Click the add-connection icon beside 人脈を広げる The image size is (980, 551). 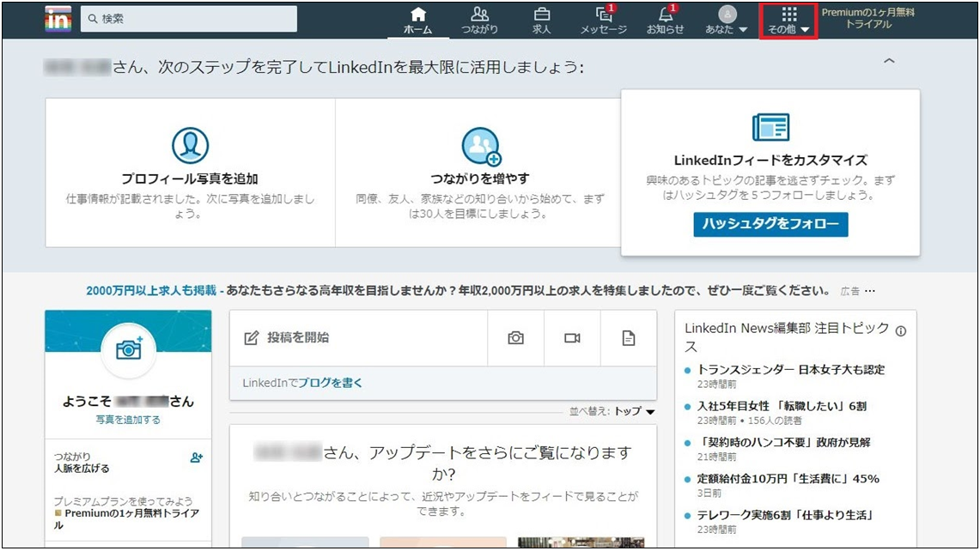(x=196, y=458)
